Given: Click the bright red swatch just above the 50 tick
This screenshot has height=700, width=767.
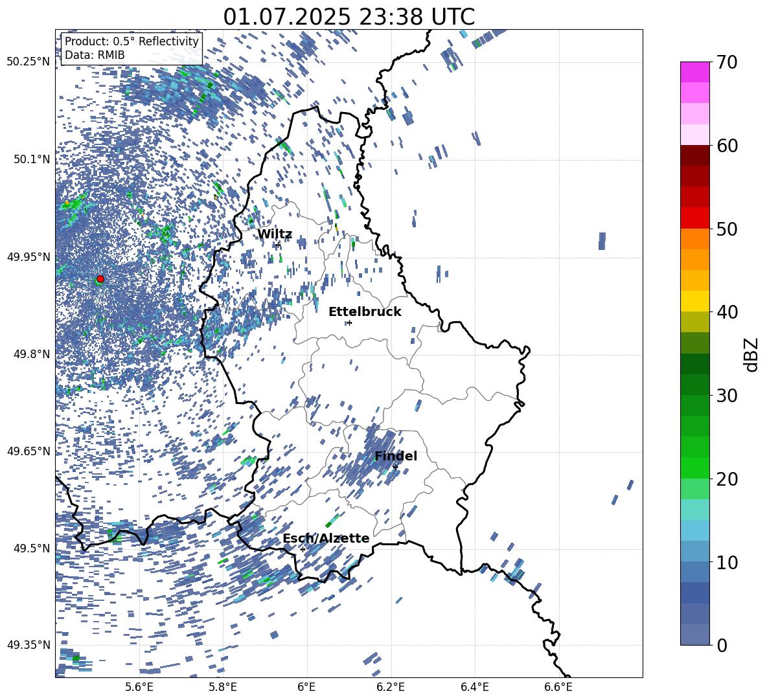Looking at the screenshot, I should click(694, 218).
